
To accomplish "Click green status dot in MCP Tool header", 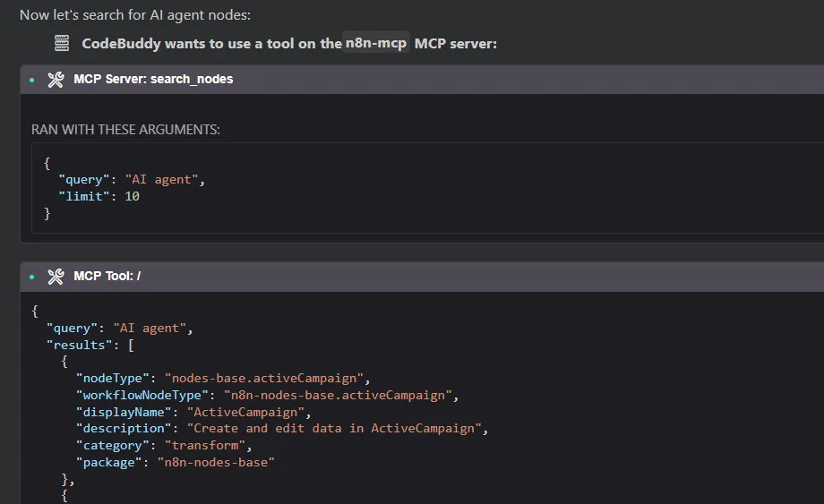I will [x=32, y=277].
